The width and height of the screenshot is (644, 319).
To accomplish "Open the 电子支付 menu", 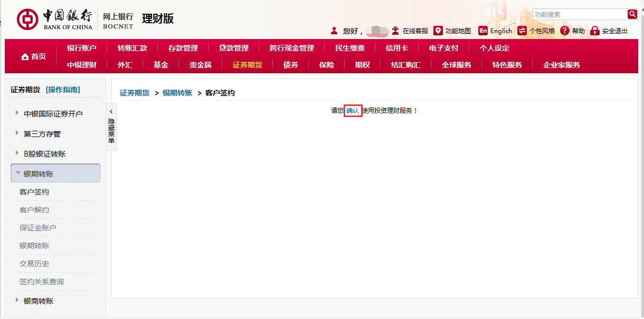I will coord(444,48).
